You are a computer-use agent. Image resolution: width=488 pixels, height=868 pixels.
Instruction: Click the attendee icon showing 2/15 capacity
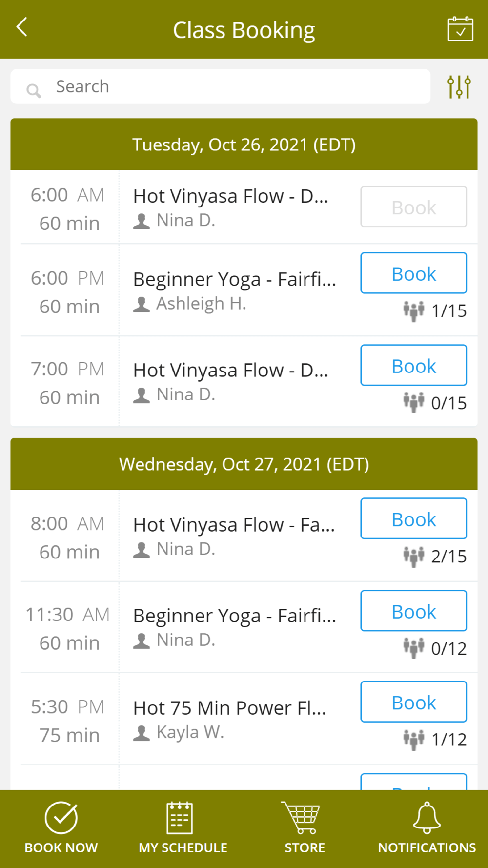(413, 557)
